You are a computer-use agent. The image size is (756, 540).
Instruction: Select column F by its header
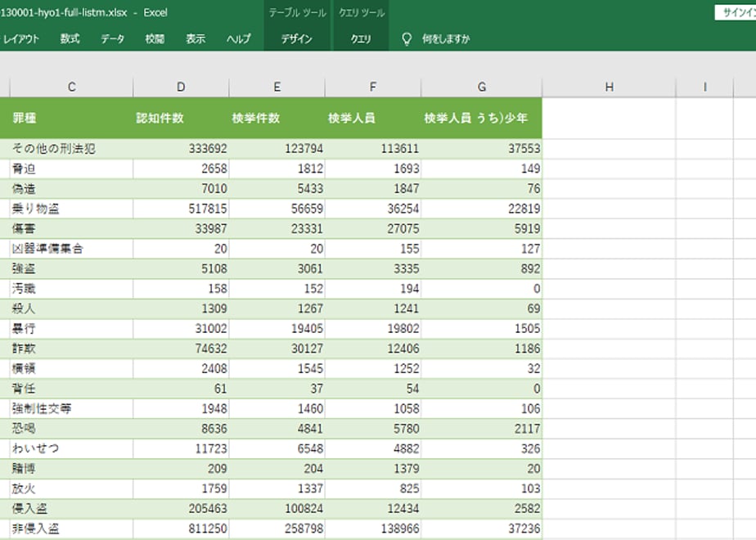pos(373,87)
